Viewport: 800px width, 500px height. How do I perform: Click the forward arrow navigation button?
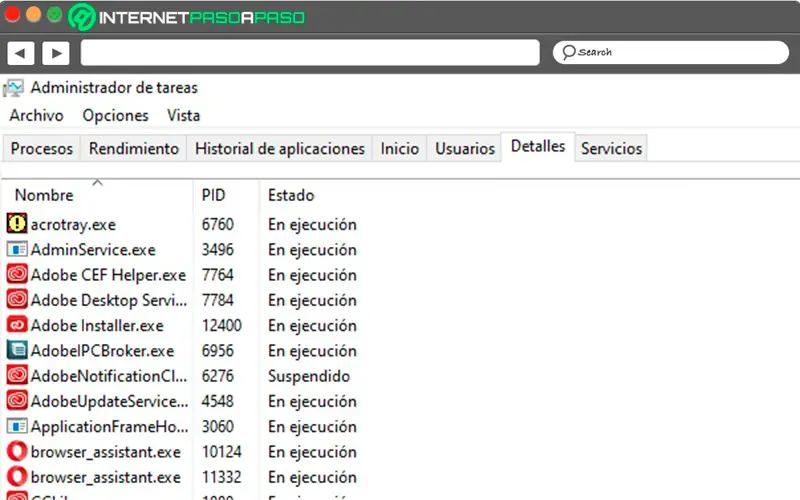[x=56, y=53]
